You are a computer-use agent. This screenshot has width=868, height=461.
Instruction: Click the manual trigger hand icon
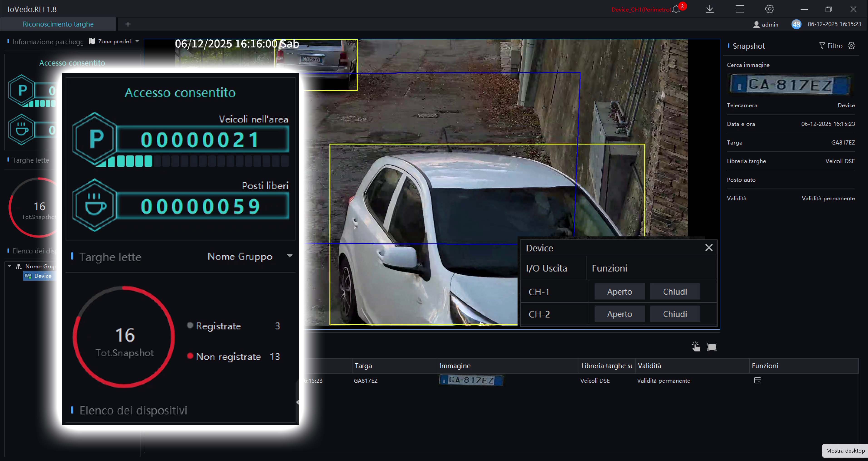click(x=696, y=346)
